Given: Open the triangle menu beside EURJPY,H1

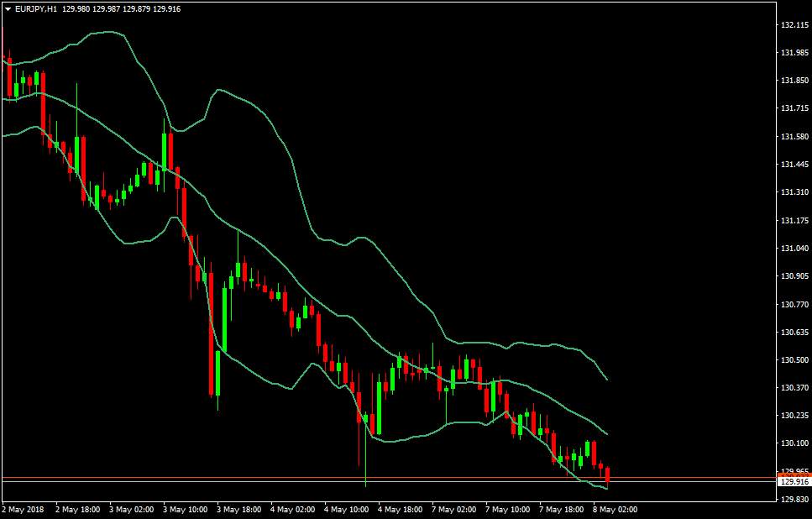Looking at the screenshot, I should (8, 9).
